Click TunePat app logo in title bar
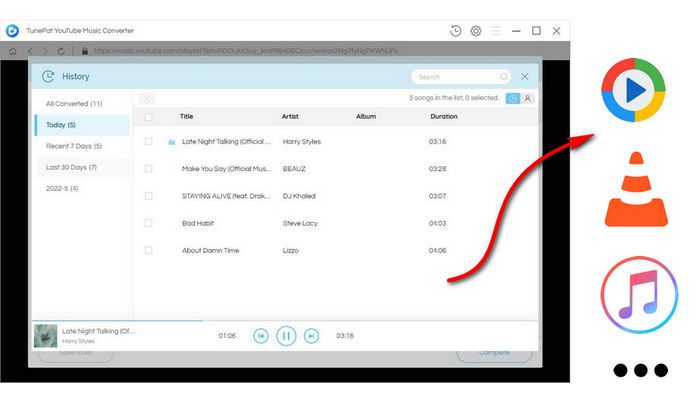 point(12,31)
